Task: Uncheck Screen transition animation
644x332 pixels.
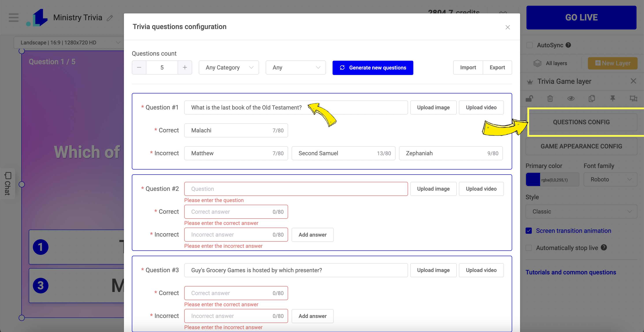Action: [529, 231]
